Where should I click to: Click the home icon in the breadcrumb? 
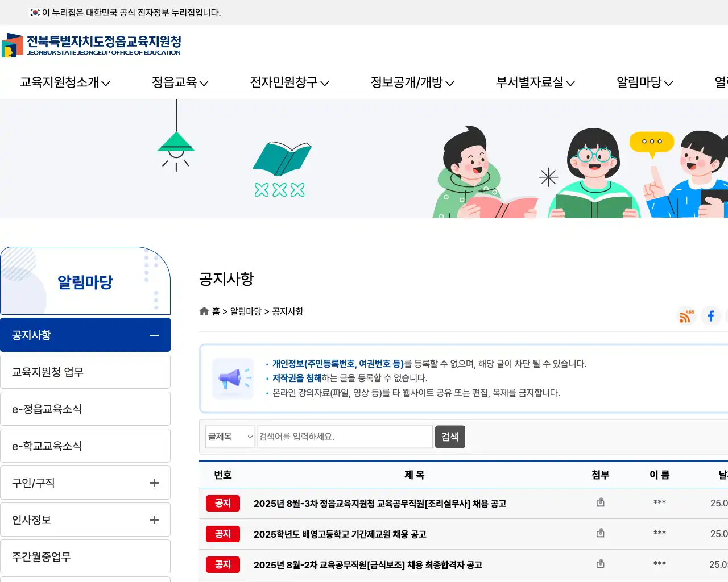204,311
